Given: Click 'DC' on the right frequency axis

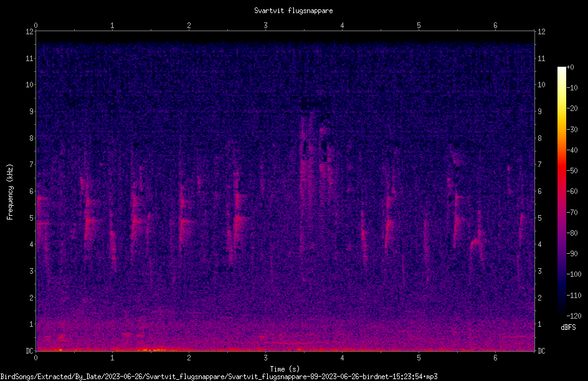Looking at the screenshot, I should 541,351.
